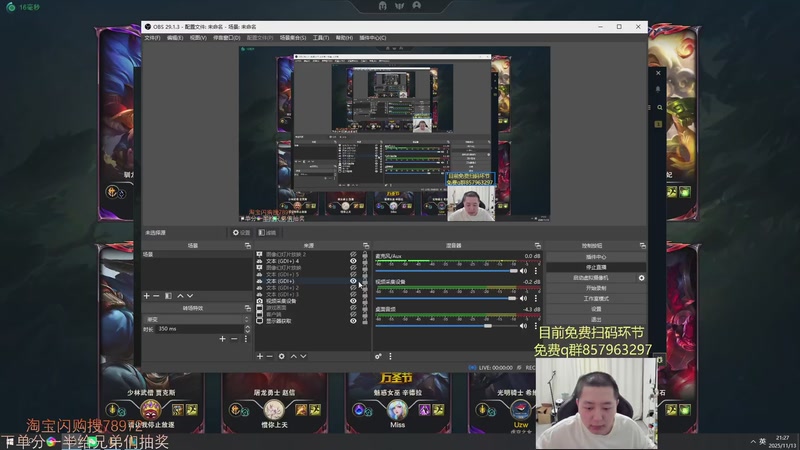This screenshot has width=800, height=450.
Task: Open the 场景集合(S) menu in OBS
Action: tap(293, 38)
